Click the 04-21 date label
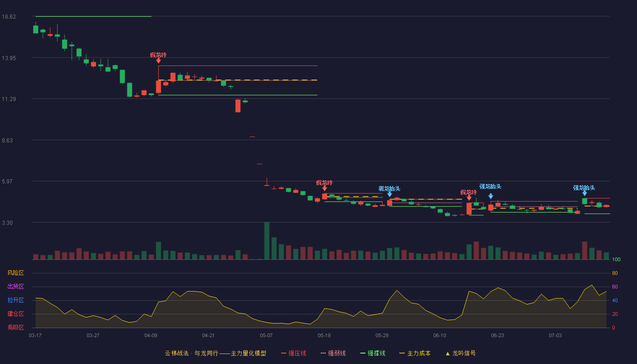 pos(208,335)
